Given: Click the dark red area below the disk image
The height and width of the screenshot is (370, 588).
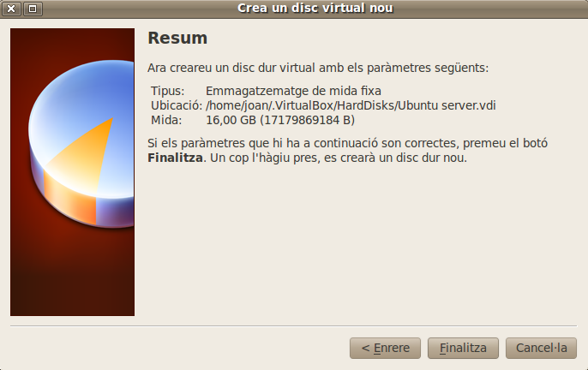Looking at the screenshot, I should [72, 283].
